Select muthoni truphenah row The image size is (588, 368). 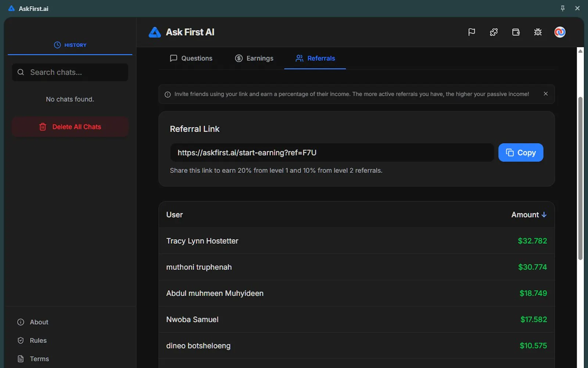[356, 267]
